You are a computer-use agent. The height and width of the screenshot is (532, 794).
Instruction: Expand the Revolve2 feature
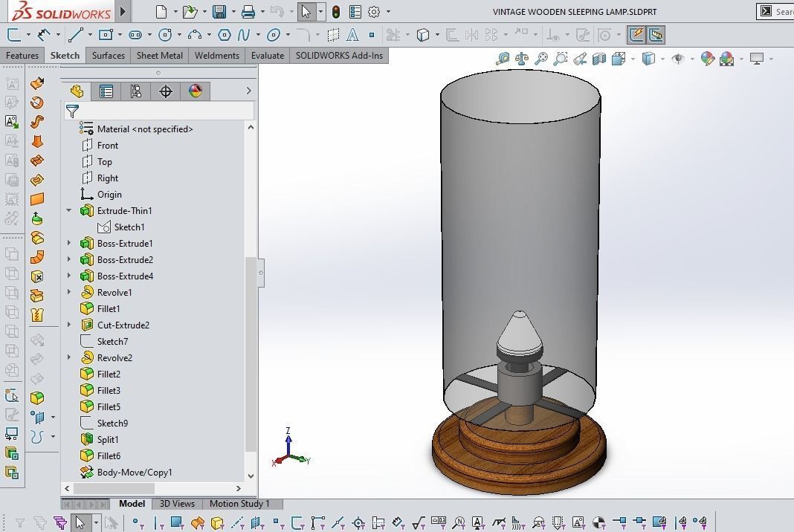coord(69,357)
